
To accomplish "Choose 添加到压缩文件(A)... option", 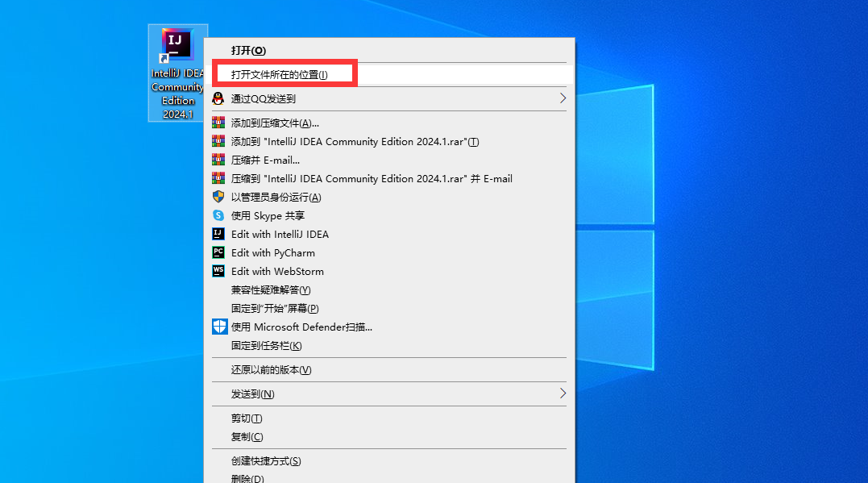I will click(x=390, y=123).
